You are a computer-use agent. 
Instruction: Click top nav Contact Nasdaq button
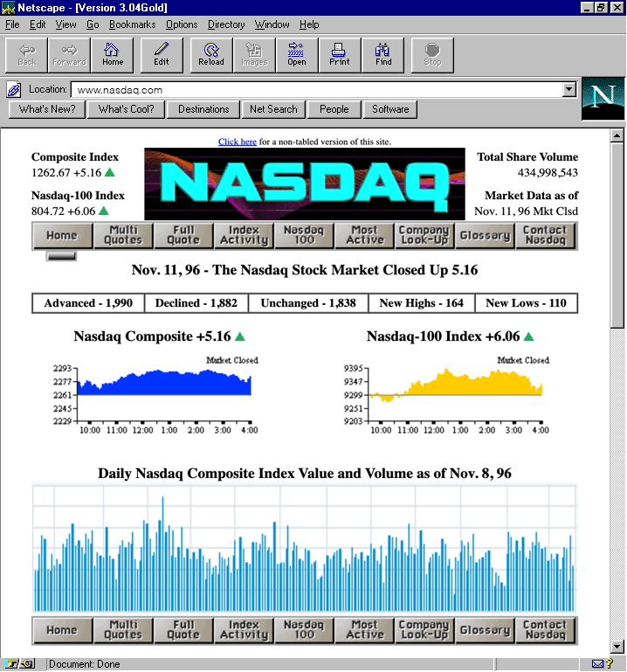pos(546,235)
